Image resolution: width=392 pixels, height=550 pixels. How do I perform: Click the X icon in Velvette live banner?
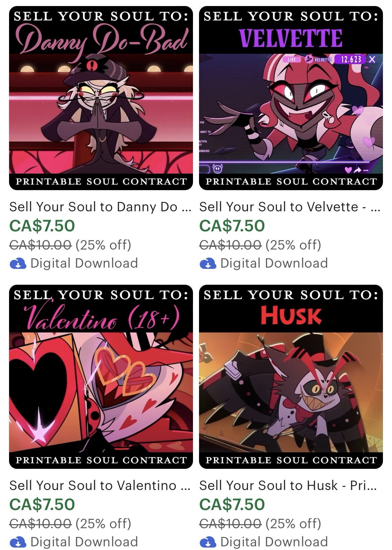coord(372,59)
